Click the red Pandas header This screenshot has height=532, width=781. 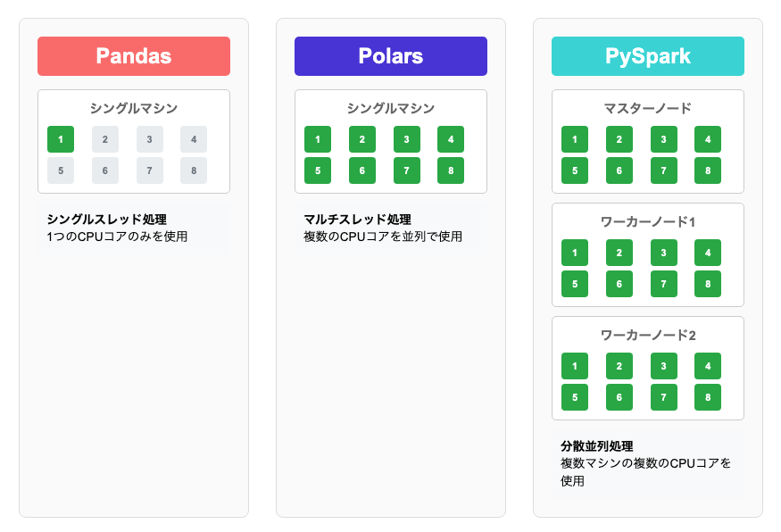tap(134, 56)
